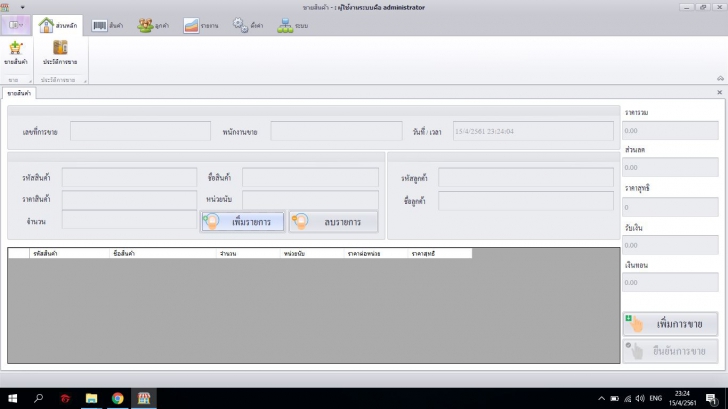Image resolution: width=728 pixels, height=409 pixels.
Task: Sort by the ชื่อสินค้า table column header
Action: [163, 253]
